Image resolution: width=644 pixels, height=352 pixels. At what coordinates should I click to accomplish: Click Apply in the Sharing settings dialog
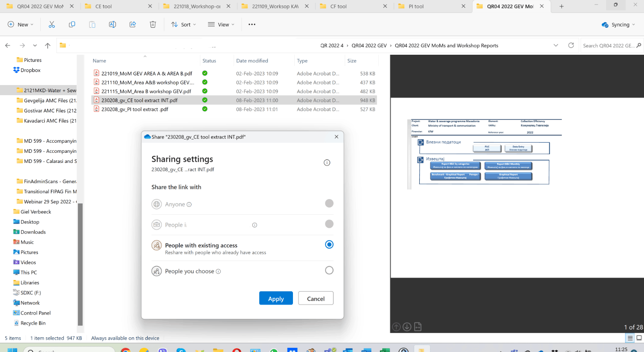pyautogui.click(x=276, y=298)
